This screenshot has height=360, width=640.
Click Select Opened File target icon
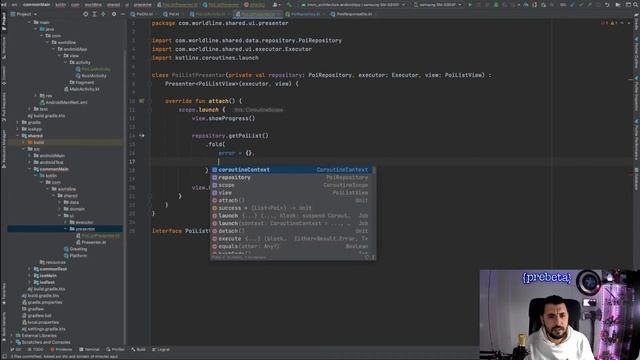(x=85, y=14)
